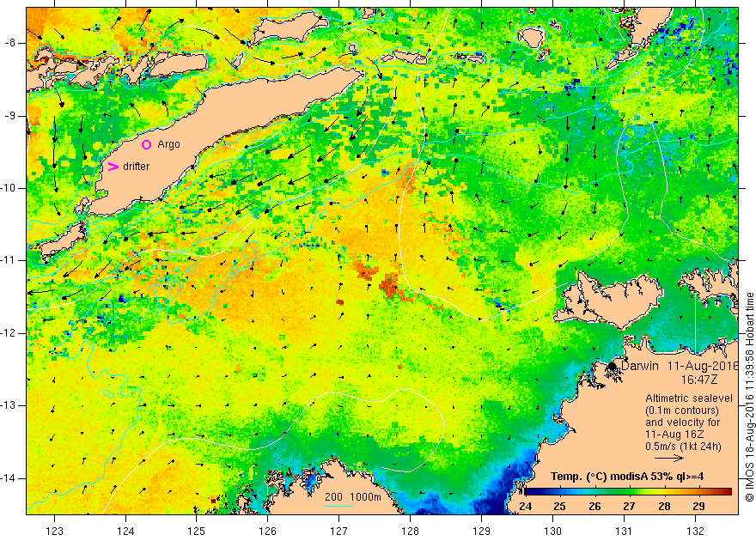Click the colorbar label '28'
The width and height of the screenshot is (756, 541).
[x=664, y=507]
